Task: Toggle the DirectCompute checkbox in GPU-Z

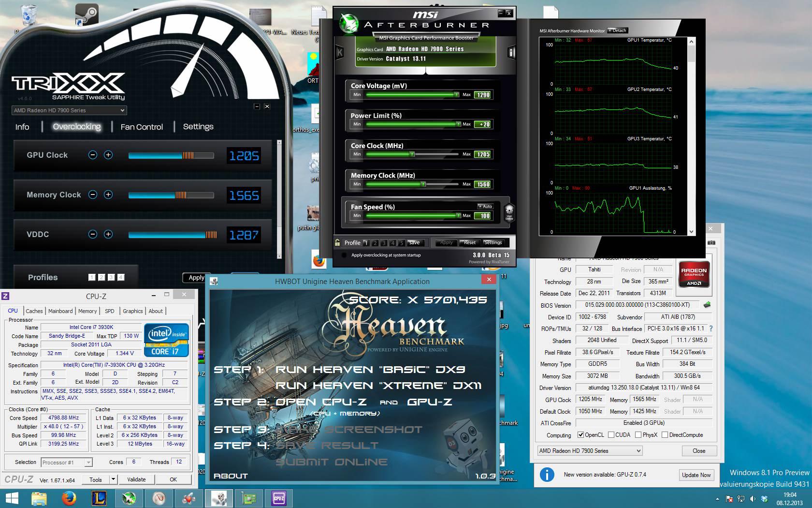Action: [x=665, y=435]
